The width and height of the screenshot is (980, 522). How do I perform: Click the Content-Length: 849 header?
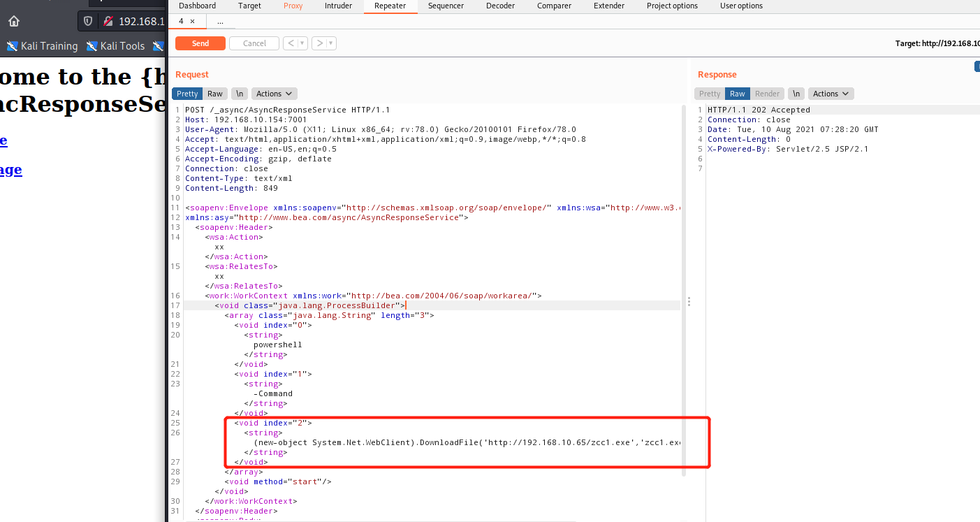(231, 188)
